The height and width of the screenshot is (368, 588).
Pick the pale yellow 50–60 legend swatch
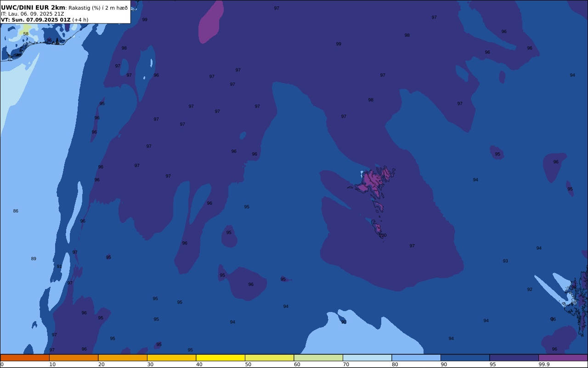click(x=269, y=357)
